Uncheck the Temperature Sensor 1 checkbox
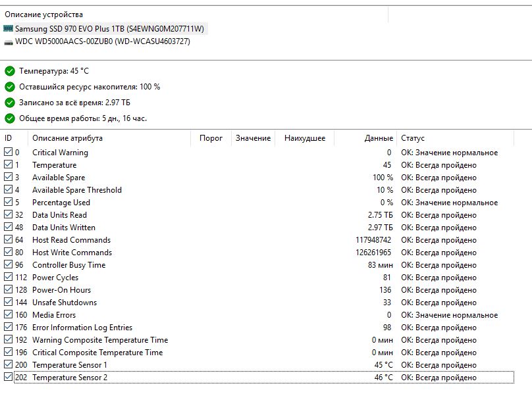 click(8, 364)
